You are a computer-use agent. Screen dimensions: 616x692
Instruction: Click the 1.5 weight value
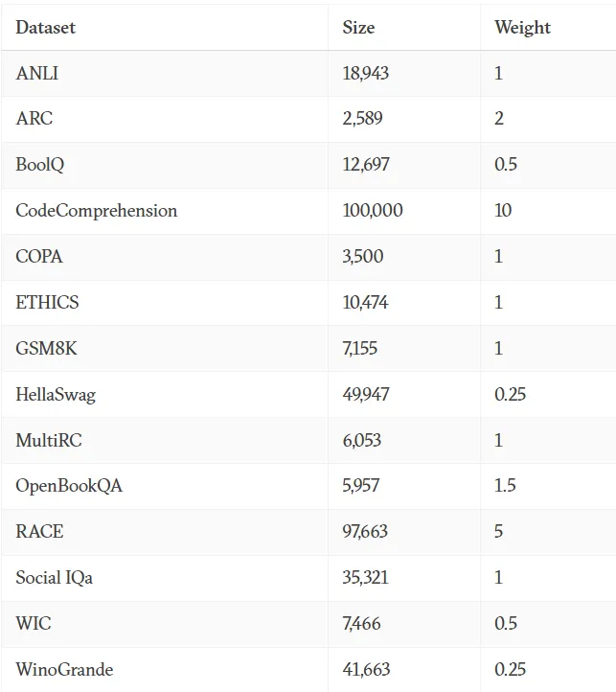click(x=505, y=486)
